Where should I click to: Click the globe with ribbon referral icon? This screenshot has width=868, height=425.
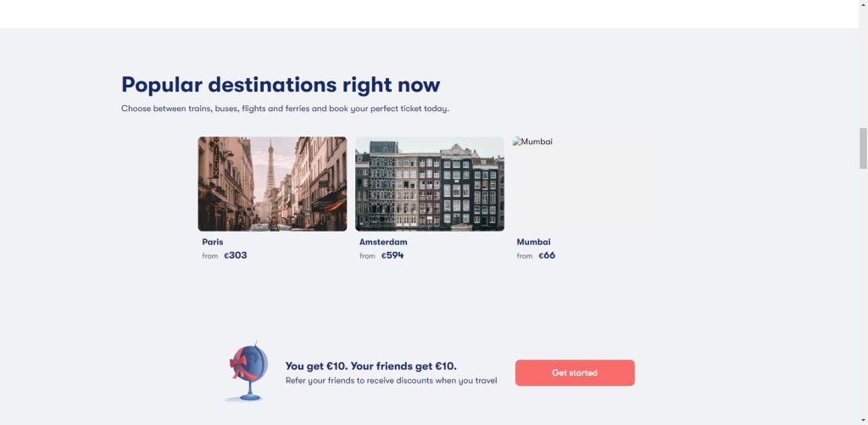pyautogui.click(x=248, y=372)
